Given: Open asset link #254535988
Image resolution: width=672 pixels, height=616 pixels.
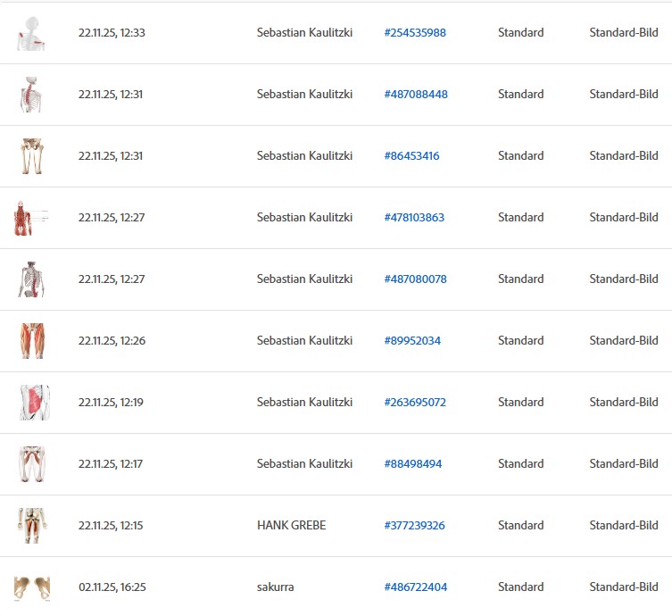Looking at the screenshot, I should 415,33.
